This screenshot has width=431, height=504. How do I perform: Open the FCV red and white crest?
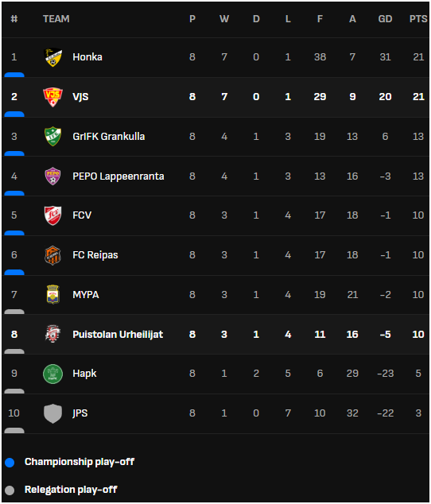click(x=52, y=215)
